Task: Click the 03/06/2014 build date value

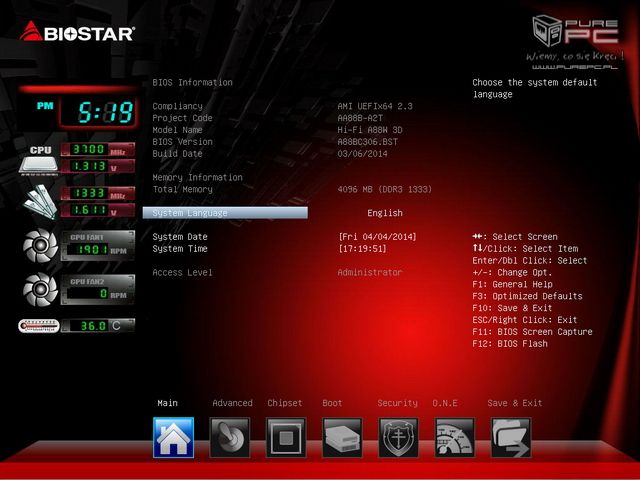Action: pos(362,153)
